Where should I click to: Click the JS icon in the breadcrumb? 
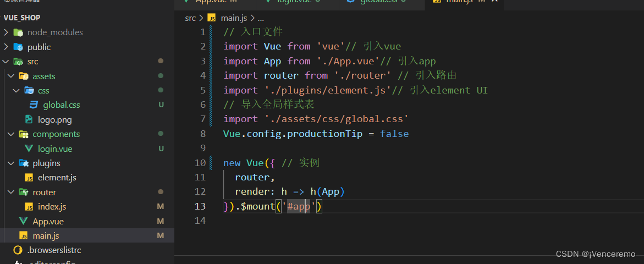211,18
